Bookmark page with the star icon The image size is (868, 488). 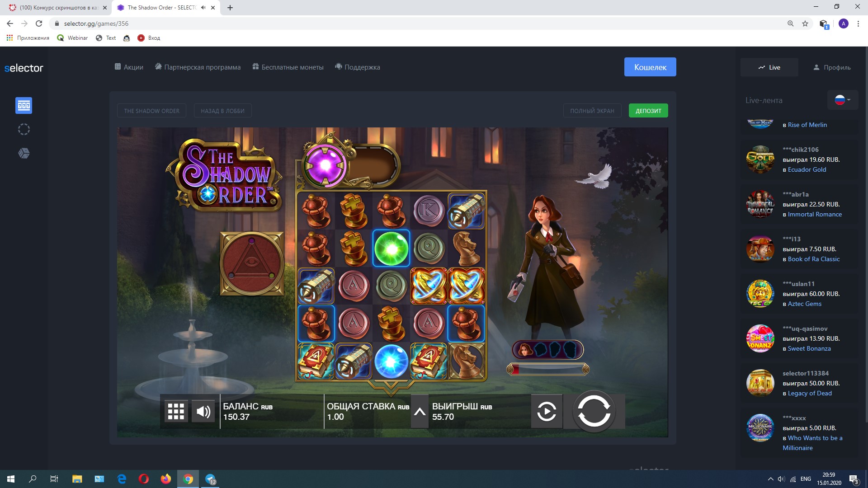point(805,23)
